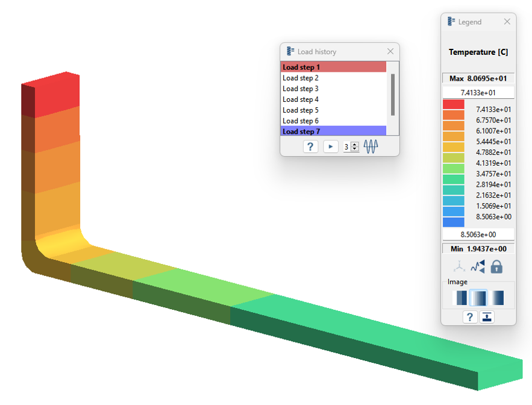This screenshot has height=405, width=532.
Task: Click the coordinate axes icon in Legend
Action: [x=459, y=266]
